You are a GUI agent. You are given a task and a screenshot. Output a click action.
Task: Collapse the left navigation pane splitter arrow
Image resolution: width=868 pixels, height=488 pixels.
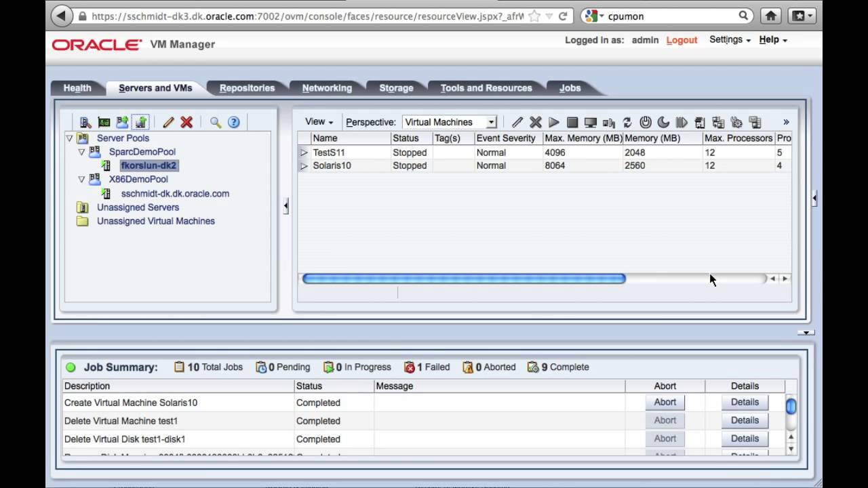click(x=285, y=206)
